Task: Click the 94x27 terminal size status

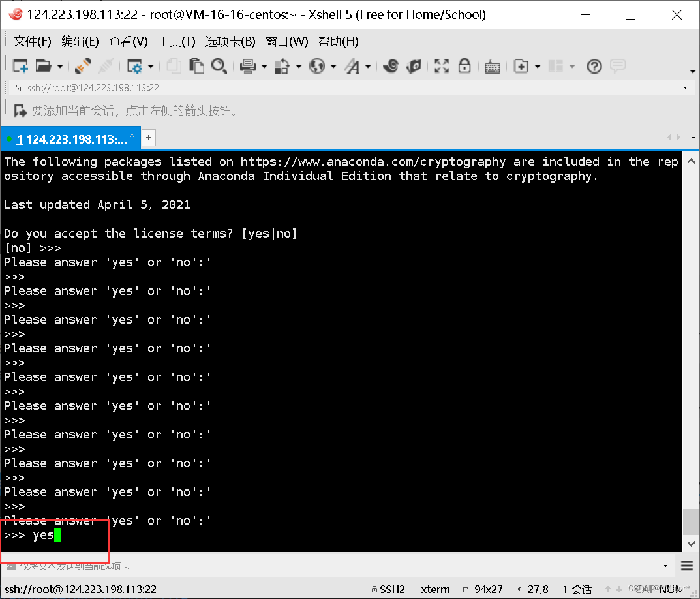Action: point(483,589)
